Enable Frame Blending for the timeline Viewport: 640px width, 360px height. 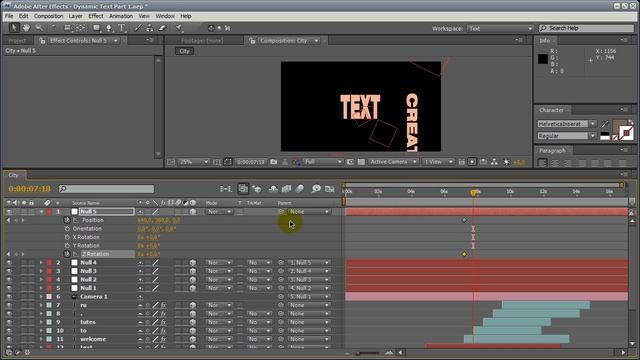(286, 189)
